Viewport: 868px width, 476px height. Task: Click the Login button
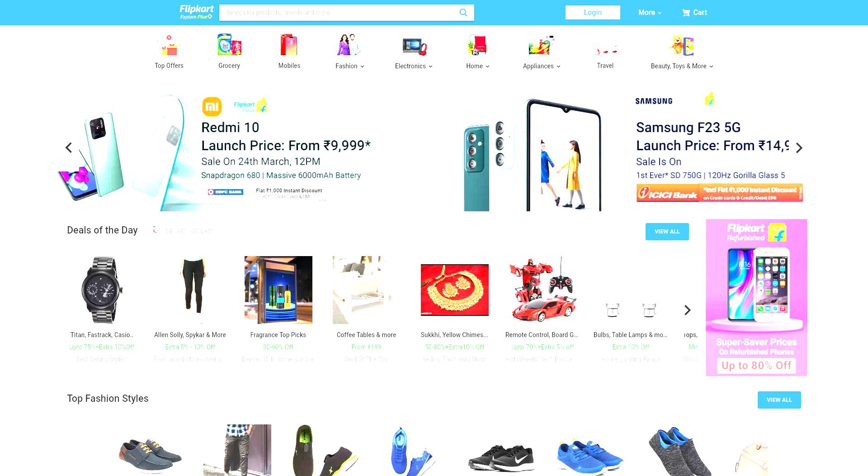(x=593, y=13)
